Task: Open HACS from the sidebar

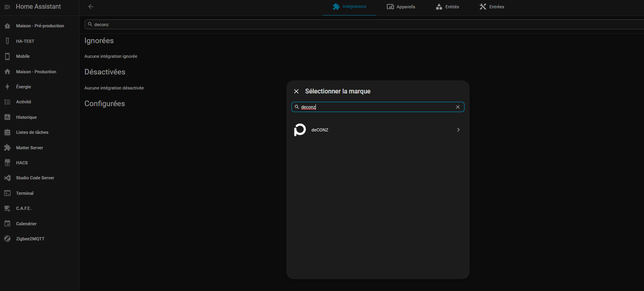Action: coord(22,163)
